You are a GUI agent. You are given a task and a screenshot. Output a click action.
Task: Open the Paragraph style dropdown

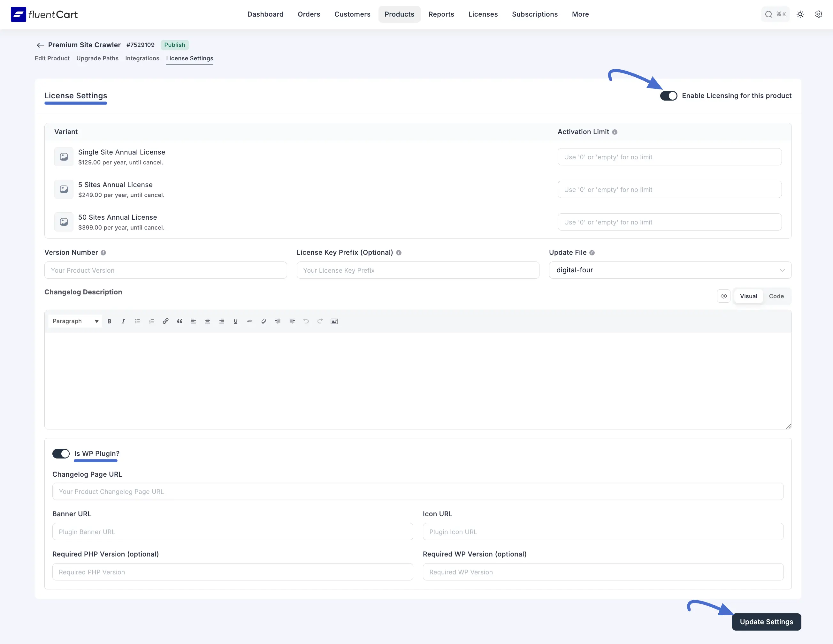pyautogui.click(x=75, y=321)
